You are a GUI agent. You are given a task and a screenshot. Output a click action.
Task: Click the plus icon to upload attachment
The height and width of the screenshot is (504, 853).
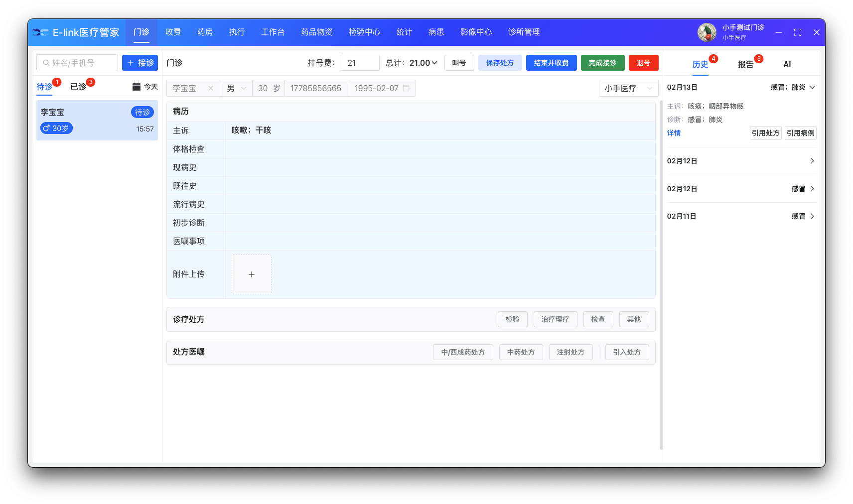point(252,274)
